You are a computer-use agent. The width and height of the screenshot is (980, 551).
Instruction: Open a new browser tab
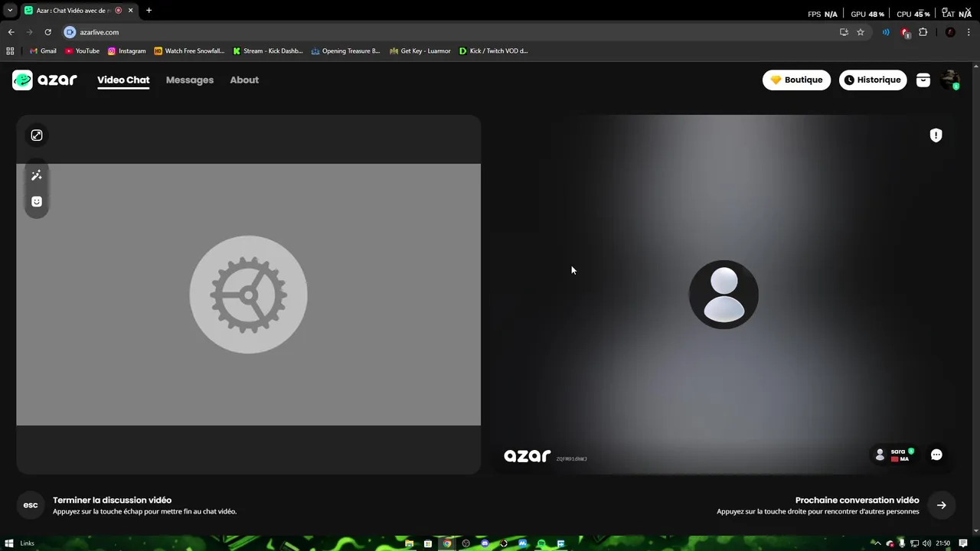click(x=149, y=11)
